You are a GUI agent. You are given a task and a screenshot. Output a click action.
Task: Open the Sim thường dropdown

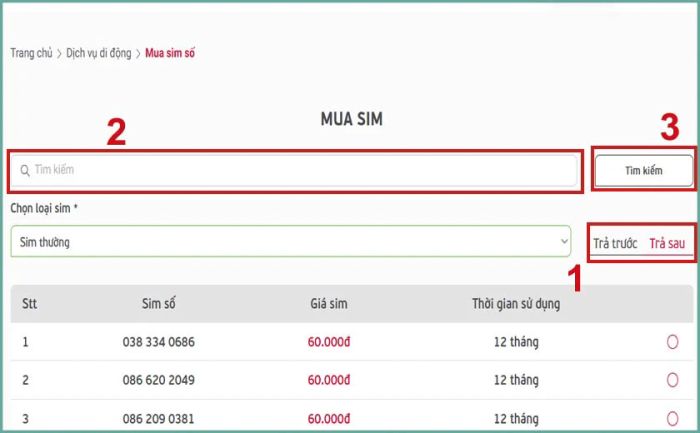(291, 241)
